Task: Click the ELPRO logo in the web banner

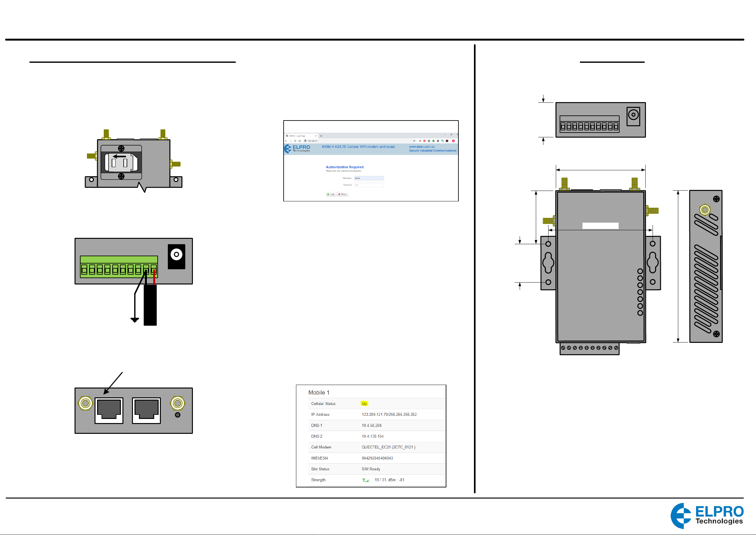Action: [297, 148]
